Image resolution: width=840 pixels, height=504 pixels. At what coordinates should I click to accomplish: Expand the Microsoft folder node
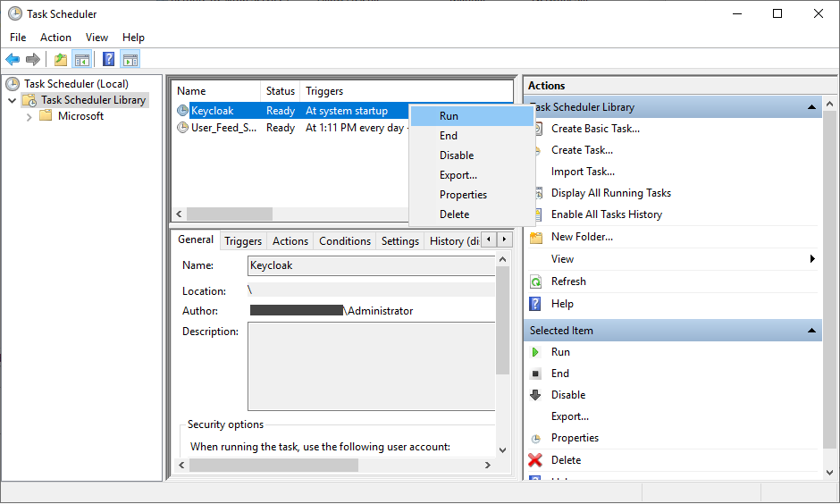[x=29, y=117]
